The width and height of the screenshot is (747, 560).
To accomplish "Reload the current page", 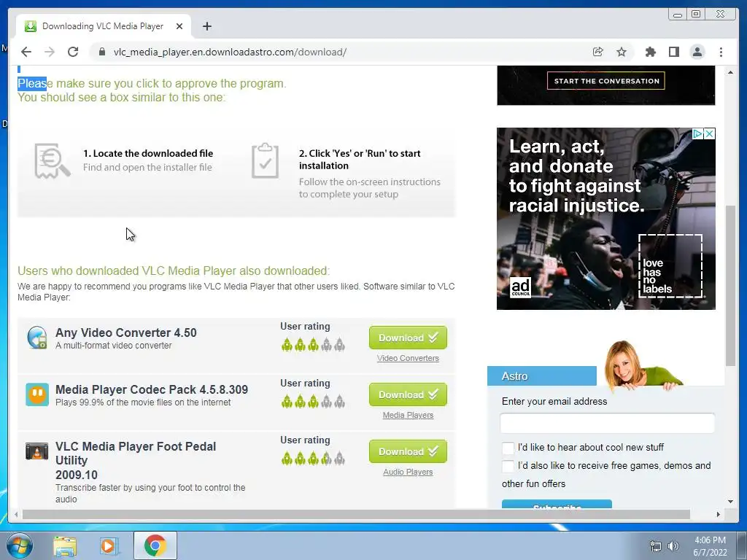I will [x=73, y=52].
